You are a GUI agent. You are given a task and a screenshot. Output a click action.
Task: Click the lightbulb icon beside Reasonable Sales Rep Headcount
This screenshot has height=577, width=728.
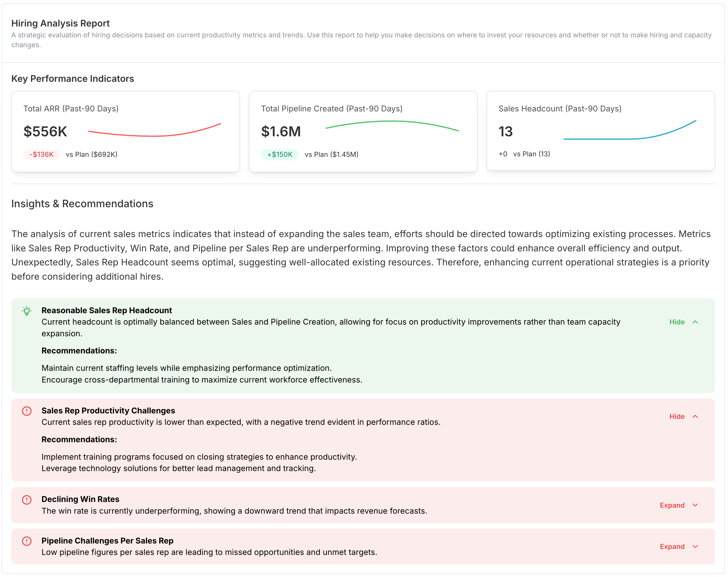27,311
